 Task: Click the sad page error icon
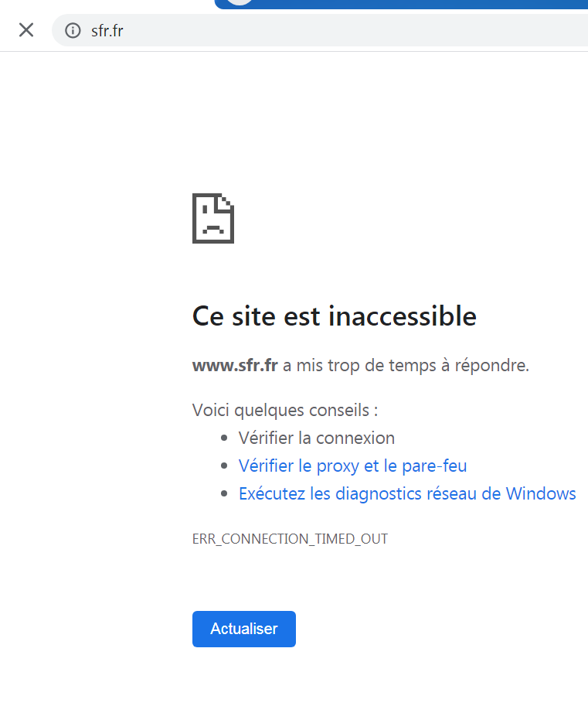[212, 219]
